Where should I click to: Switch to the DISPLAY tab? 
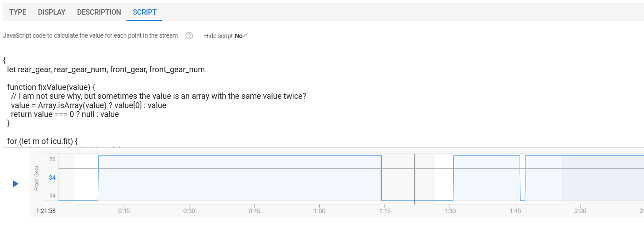[52, 12]
